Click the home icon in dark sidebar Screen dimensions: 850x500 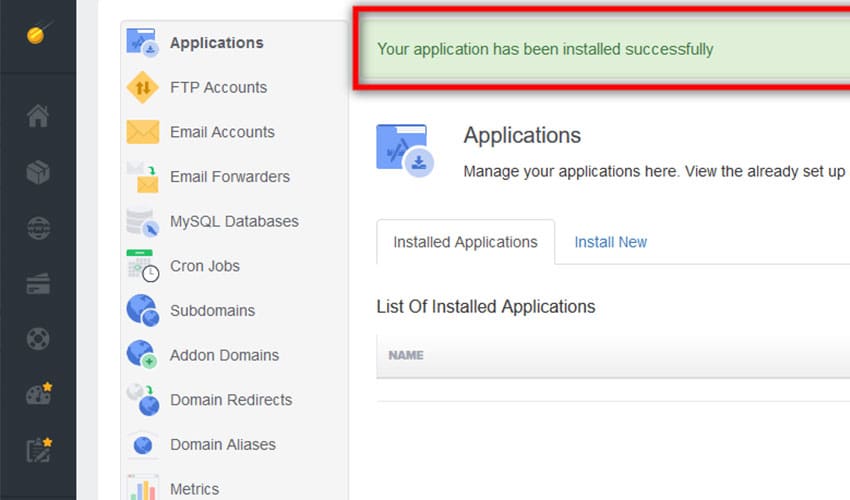coord(38,117)
